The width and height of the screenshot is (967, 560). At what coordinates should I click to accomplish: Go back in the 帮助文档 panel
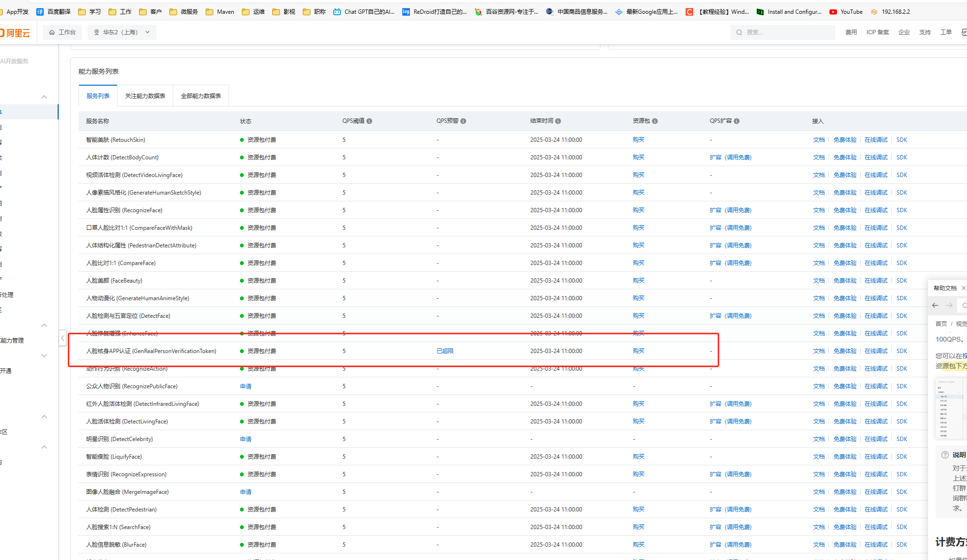tap(935, 305)
